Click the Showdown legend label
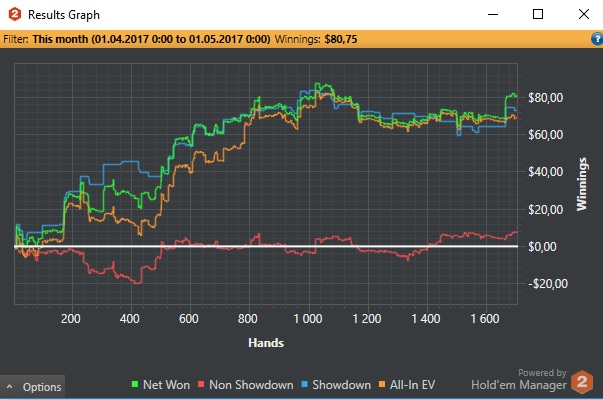This screenshot has width=603, height=400. (x=341, y=385)
